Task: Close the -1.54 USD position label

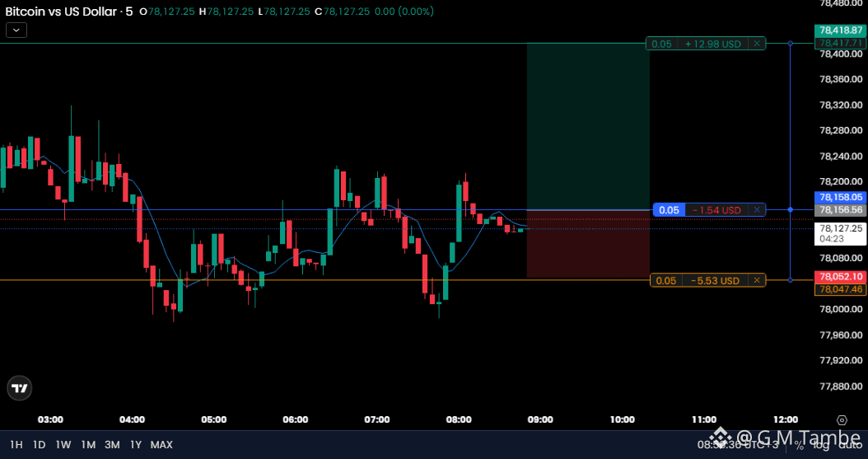Action: click(757, 210)
